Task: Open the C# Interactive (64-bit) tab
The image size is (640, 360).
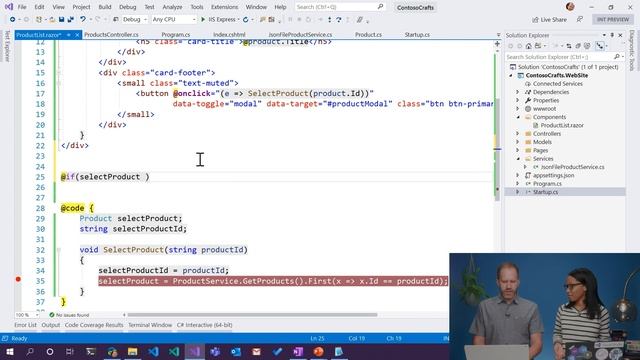Action: 204,325
